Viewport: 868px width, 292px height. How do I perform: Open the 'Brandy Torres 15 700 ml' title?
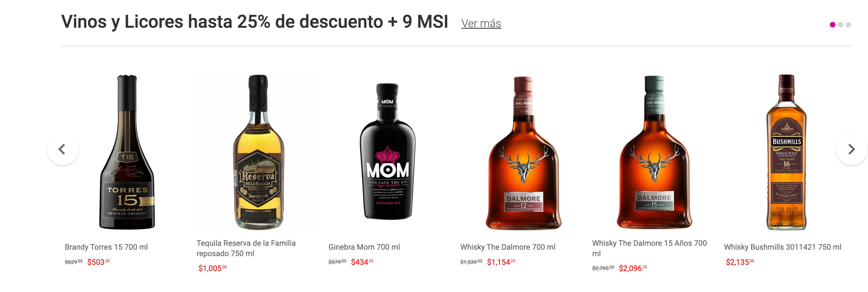(106, 247)
